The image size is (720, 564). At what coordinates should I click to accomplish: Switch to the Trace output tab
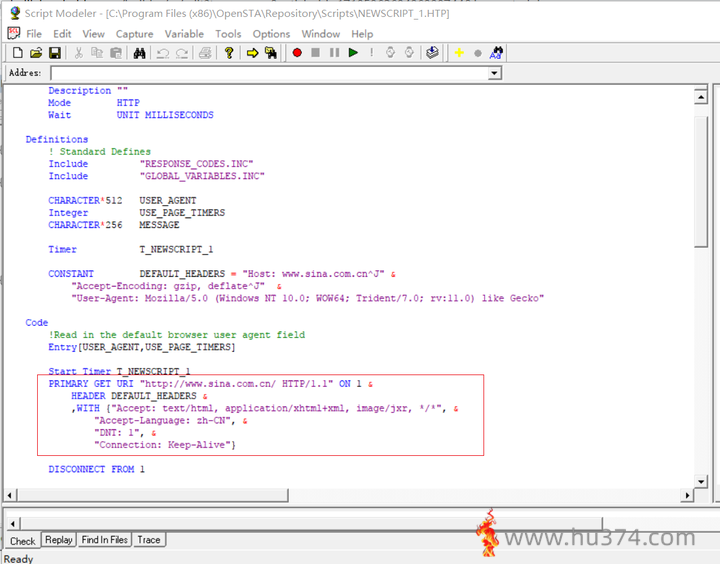click(149, 540)
